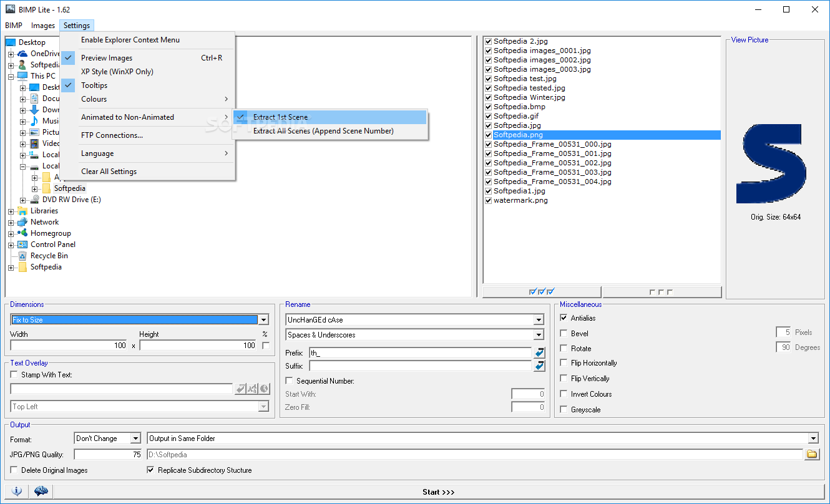Screen dimensions: 830x504
Task: Expand the Network tree node
Action: coord(11,222)
